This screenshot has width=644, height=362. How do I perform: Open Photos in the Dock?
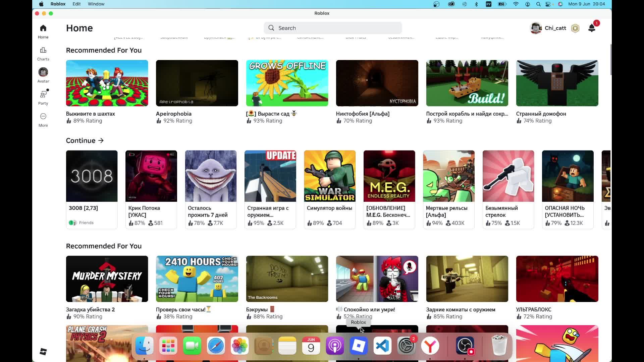(x=239, y=346)
